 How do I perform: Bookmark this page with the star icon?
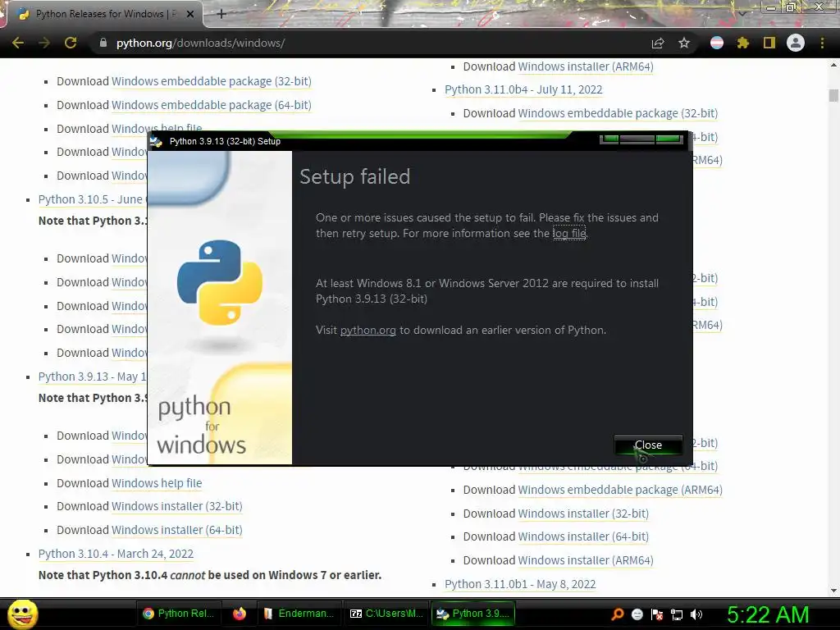(x=684, y=43)
